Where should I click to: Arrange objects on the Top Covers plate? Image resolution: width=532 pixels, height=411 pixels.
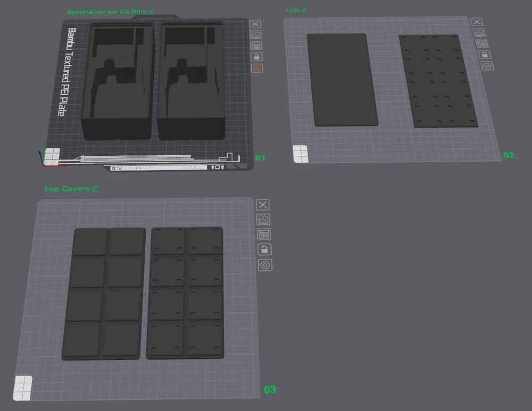264,234
